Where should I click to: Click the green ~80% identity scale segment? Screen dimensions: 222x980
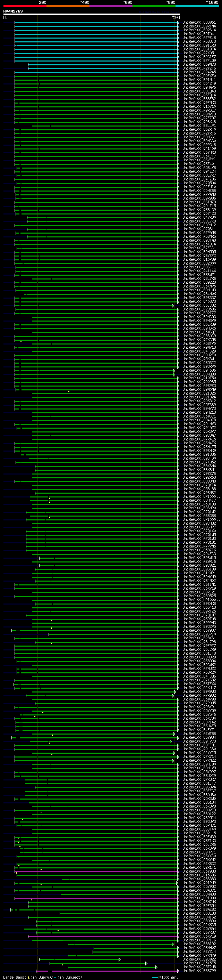pyautogui.click(x=154, y=6)
